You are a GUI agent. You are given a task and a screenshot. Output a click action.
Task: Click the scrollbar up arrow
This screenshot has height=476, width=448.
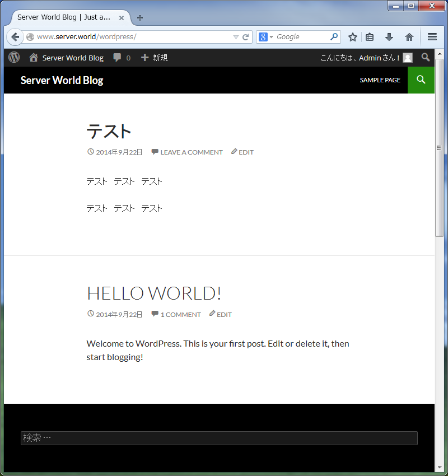click(x=440, y=54)
